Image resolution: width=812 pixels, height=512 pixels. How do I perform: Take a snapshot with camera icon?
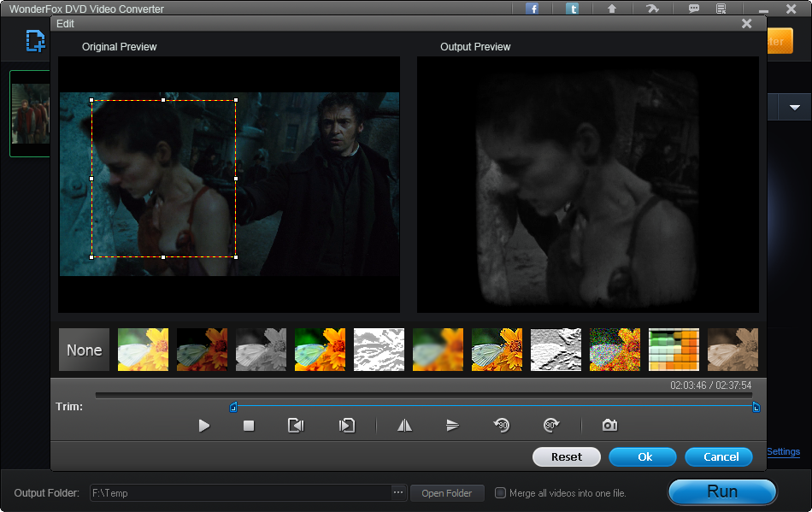point(609,425)
